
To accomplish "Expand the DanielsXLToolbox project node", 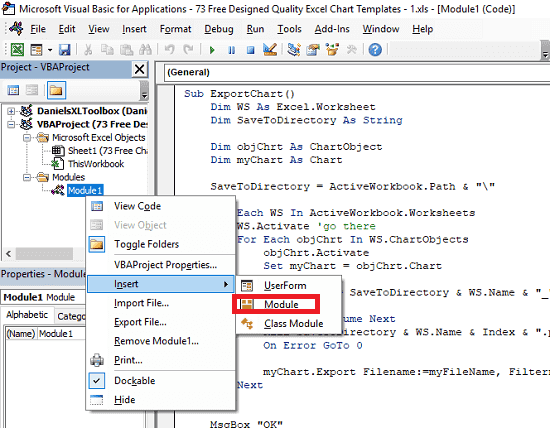I will click(x=11, y=111).
